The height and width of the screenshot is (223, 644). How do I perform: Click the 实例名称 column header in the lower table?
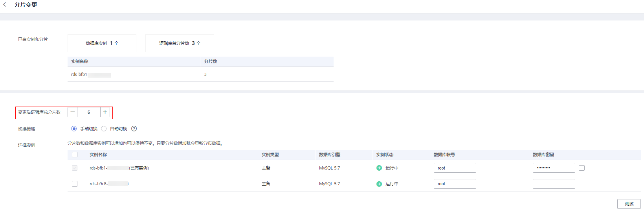tap(98, 155)
